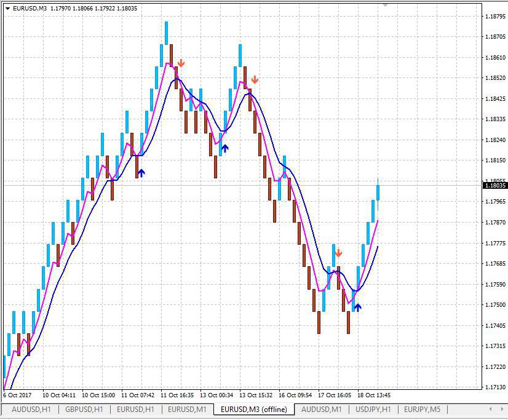This screenshot has width=508, height=420.
Task: Click the EURUSD,M3 OHLC header text
Action: 75,9
